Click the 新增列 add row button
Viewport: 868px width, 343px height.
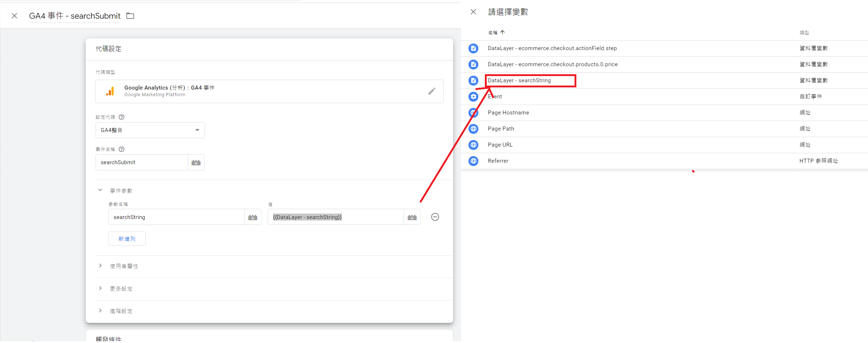click(x=127, y=239)
